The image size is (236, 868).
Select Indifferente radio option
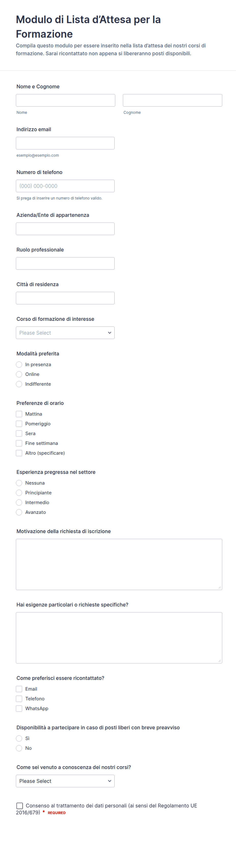pos(19,384)
